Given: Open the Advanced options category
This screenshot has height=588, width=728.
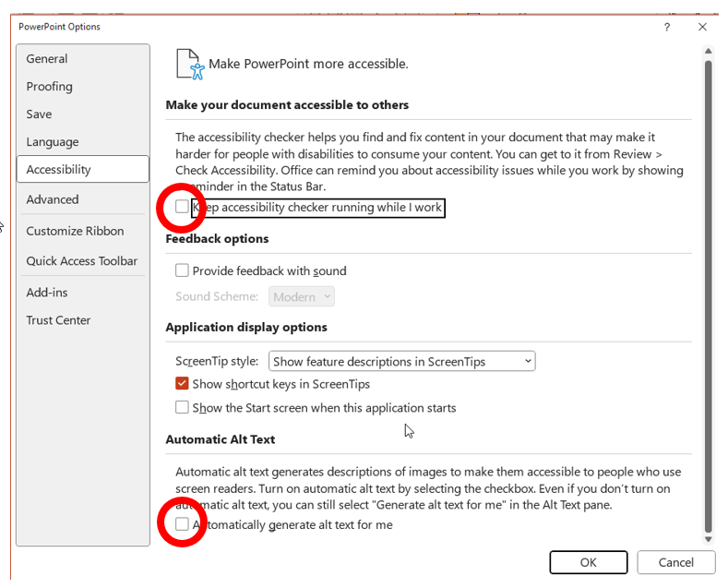Looking at the screenshot, I should [53, 199].
